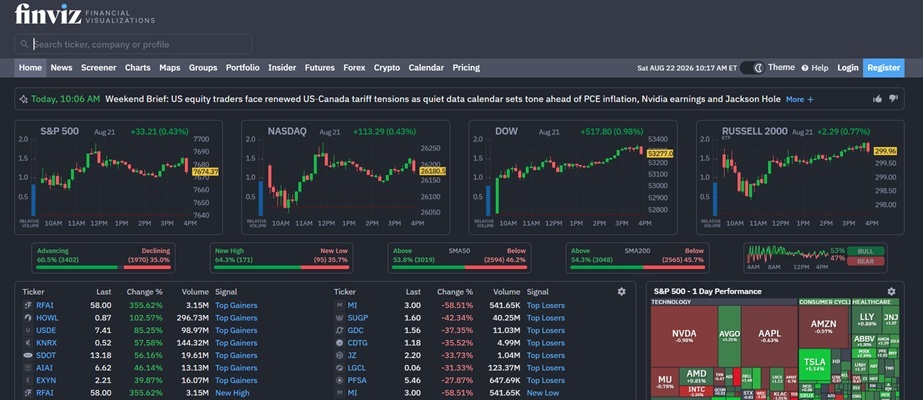Click the SMA50 Above/Below bar
Image resolution: width=923 pixels, height=400 pixels.
coord(459,258)
